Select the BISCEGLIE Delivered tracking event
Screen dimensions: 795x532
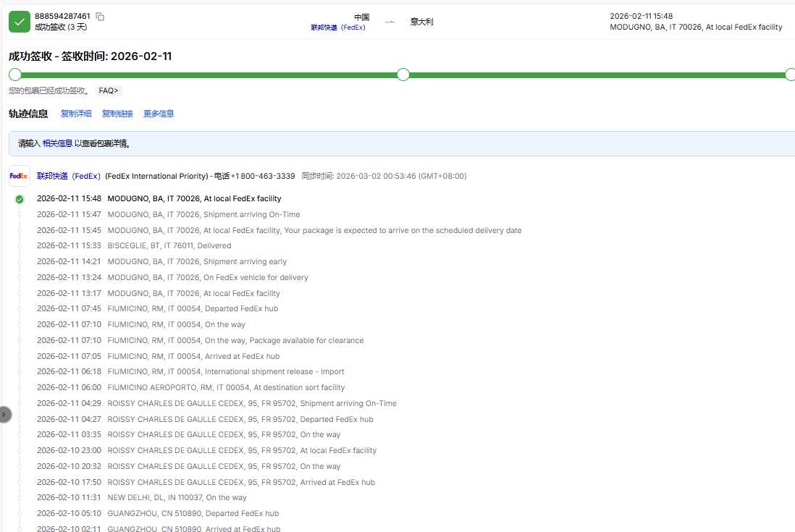click(169, 246)
